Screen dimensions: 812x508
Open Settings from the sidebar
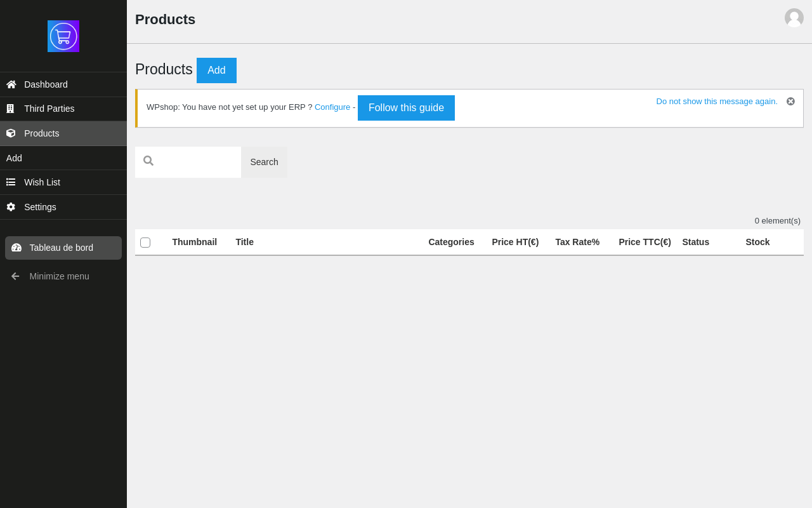[63, 207]
